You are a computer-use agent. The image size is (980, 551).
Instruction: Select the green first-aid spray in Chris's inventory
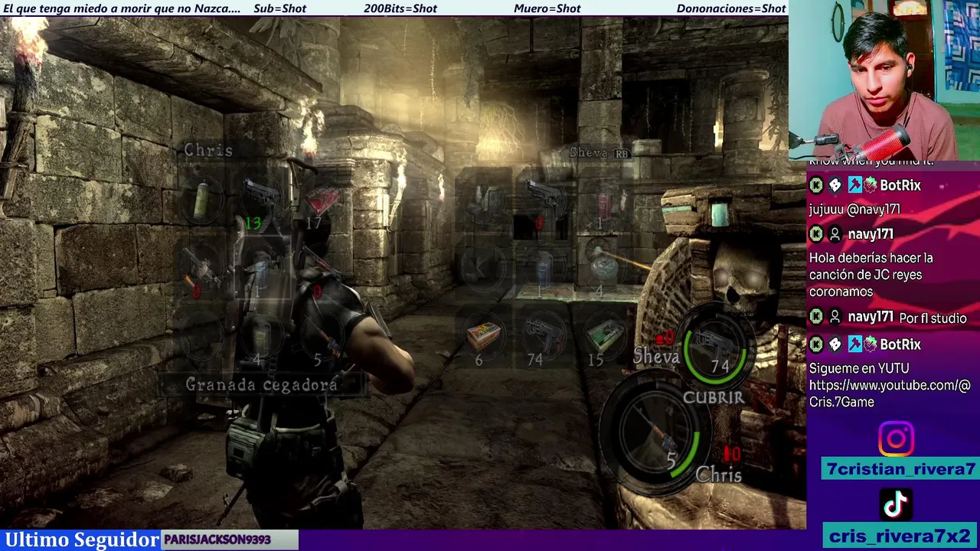click(201, 201)
